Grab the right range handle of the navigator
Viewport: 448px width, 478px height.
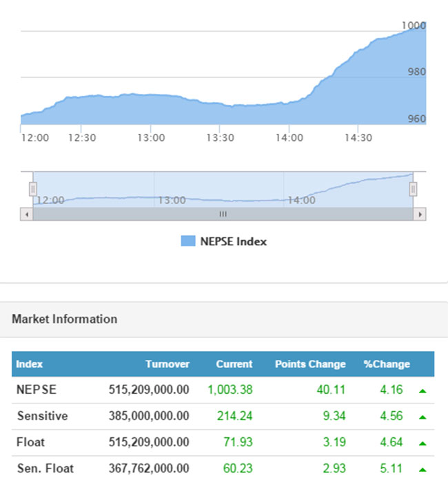pos(413,189)
